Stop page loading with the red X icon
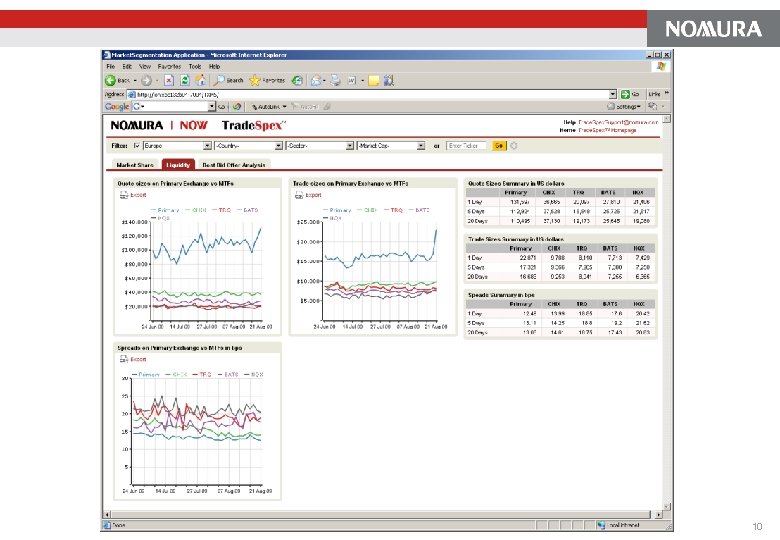Image resolution: width=780 pixels, height=540 pixels. click(x=169, y=80)
